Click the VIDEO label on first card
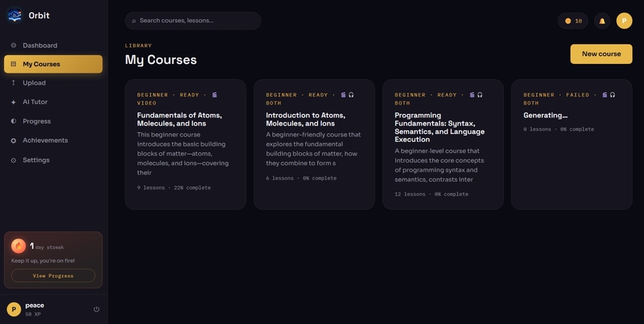The height and width of the screenshot is (324, 644). point(147,103)
